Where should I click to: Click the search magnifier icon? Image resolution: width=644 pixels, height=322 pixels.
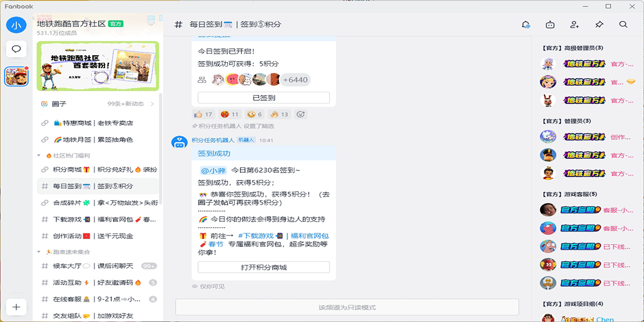tap(623, 25)
